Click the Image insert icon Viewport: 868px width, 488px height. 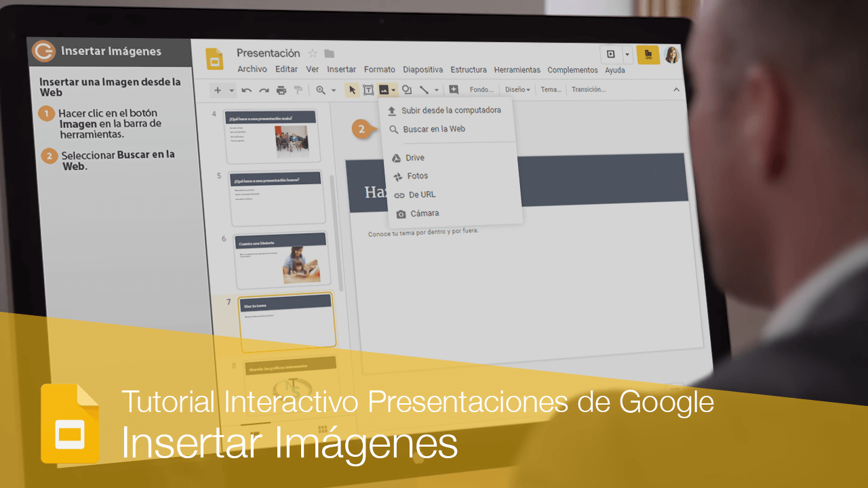[x=384, y=89]
